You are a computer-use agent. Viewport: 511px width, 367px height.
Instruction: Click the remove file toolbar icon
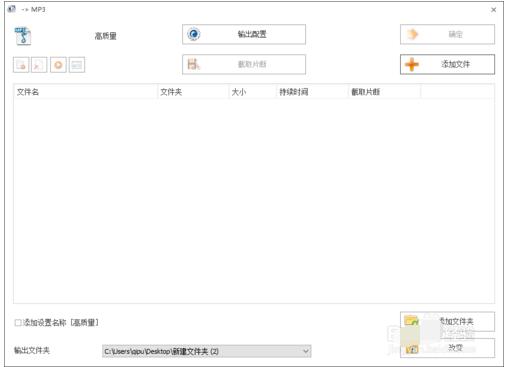[x=21, y=65]
